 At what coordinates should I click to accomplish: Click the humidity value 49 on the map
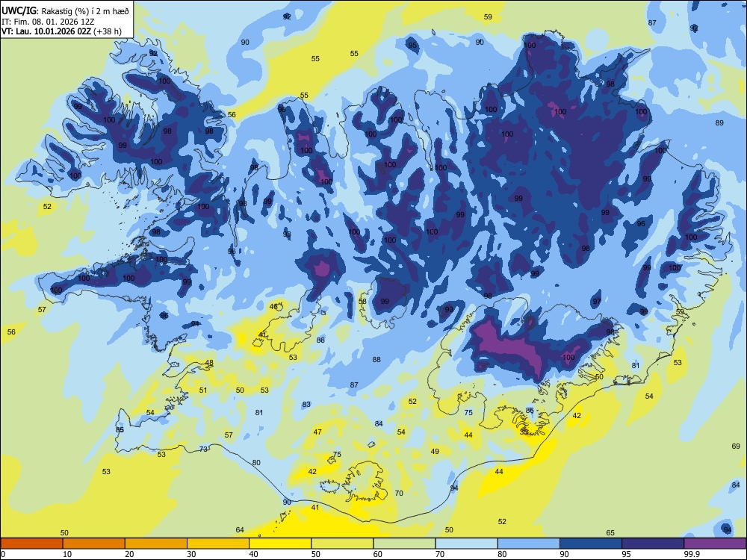click(x=435, y=452)
